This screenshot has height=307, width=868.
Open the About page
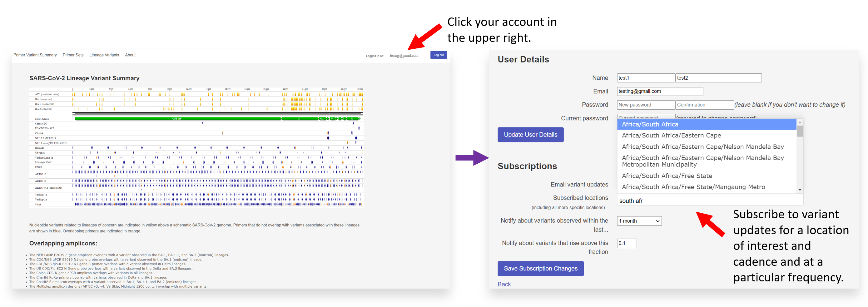[x=130, y=55]
